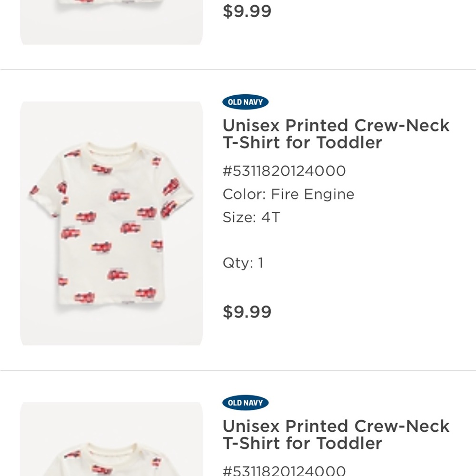The width and height of the screenshot is (476, 476).
Task: Tap the cut-off item number at the bottom
Action: [284, 470]
